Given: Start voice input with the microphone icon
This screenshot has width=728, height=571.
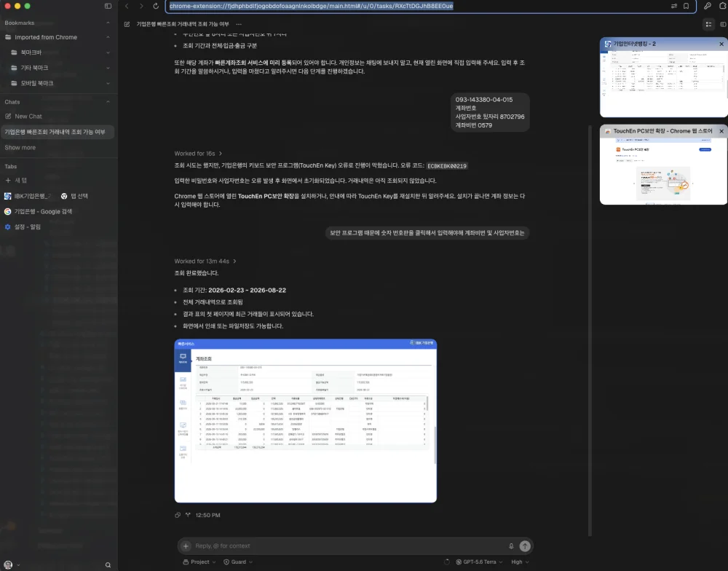Looking at the screenshot, I should (x=511, y=546).
